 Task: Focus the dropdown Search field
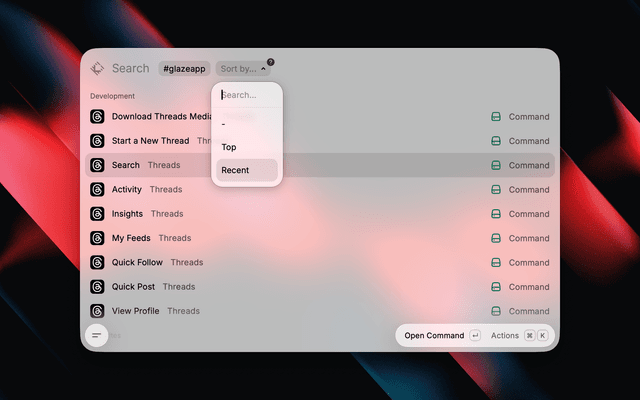(247, 95)
